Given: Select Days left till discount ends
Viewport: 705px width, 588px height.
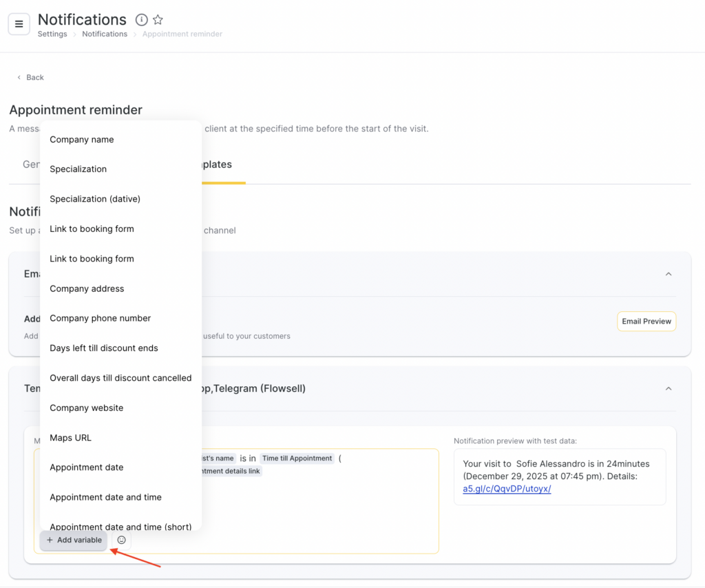Looking at the screenshot, I should point(104,348).
